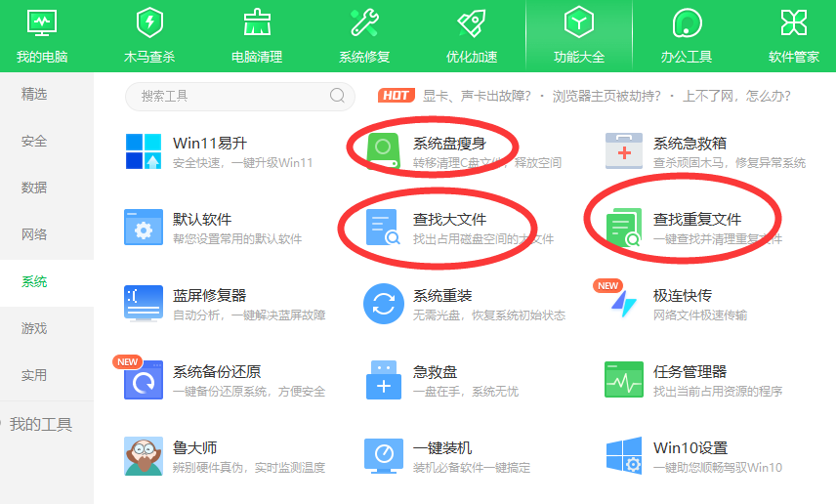This screenshot has width=836, height=504.
Task: Open 急救盘 plus kit icon
Action: (384, 380)
